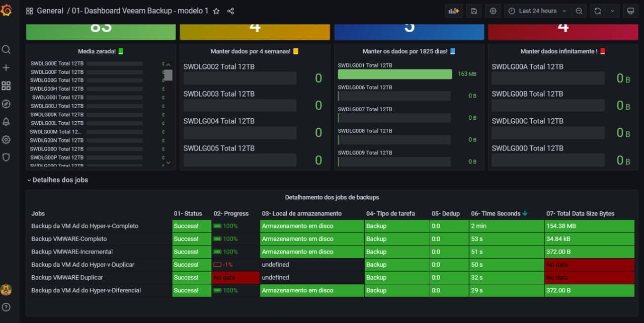Open the Explore compass icon
644x323 pixels.
point(6,104)
